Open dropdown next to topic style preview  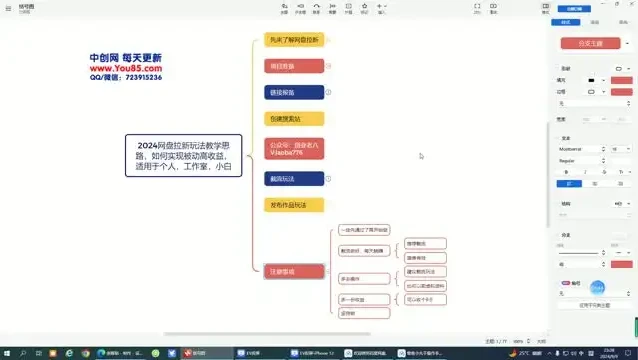627,43
